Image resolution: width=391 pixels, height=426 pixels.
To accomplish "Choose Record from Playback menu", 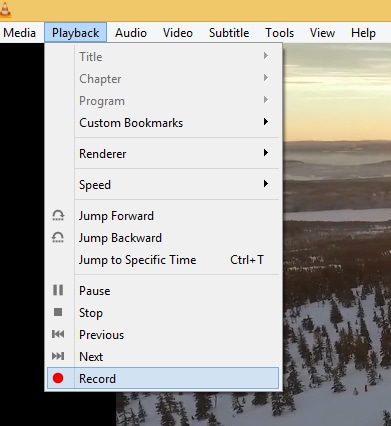I will 163,378.
